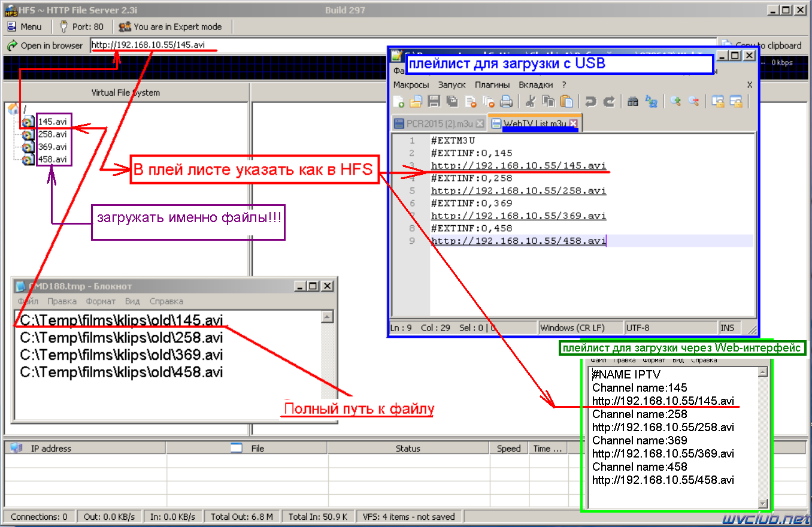Click Open in browser in HFS
Image resolution: width=812 pixels, height=527 pixels.
45,46
